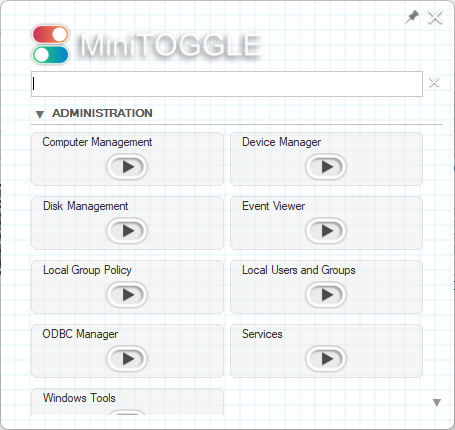Viewport: 455px width, 430px height.
Task: Open Event Viewer via its play button
Action: click(326, 231)
